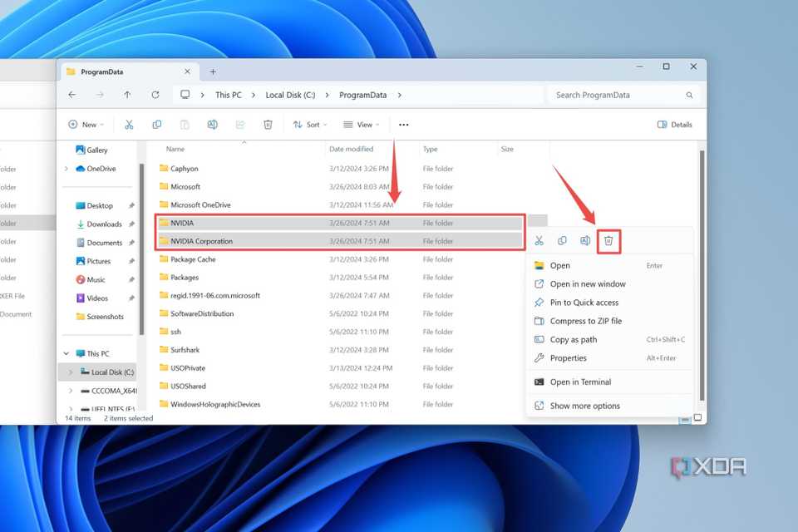The width and height of the screenshot is (798, 532).
Task: Choose Compress to ZIP file
Action: coord(609,321)
